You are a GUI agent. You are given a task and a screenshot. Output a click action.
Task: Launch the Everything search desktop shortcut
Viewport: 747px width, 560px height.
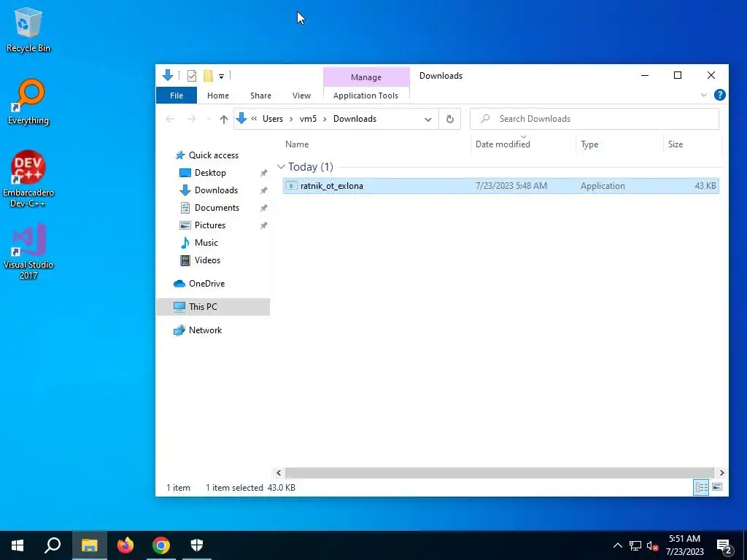pyautogui.click(x=28, y=102)
